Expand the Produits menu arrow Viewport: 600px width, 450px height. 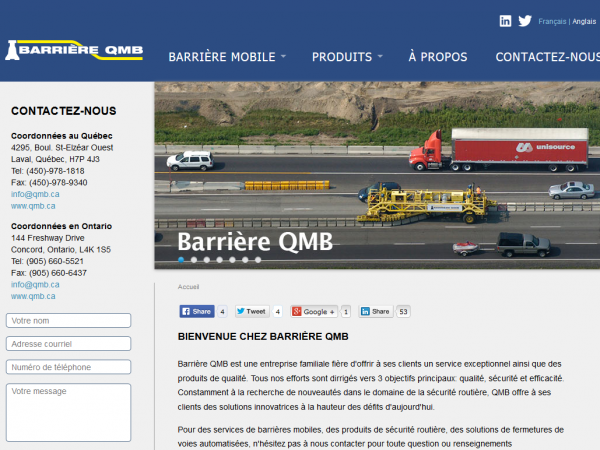(x=380, y=56)
